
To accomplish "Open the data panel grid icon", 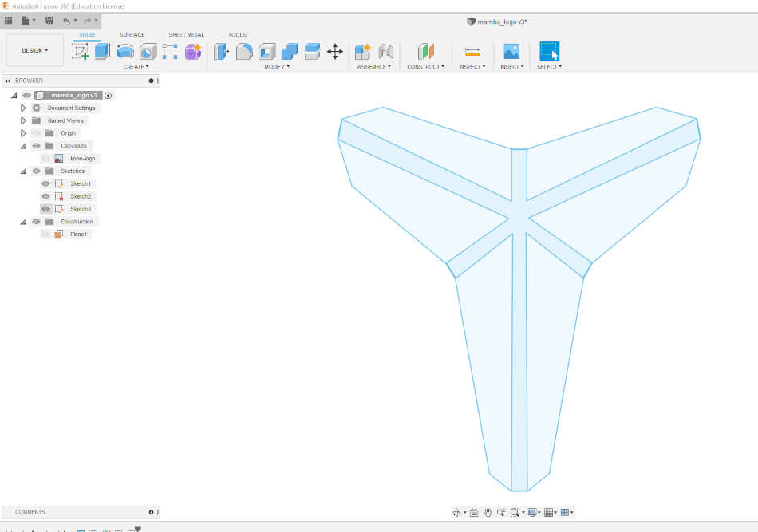I will pyautogui.click(x=8, y=20).
